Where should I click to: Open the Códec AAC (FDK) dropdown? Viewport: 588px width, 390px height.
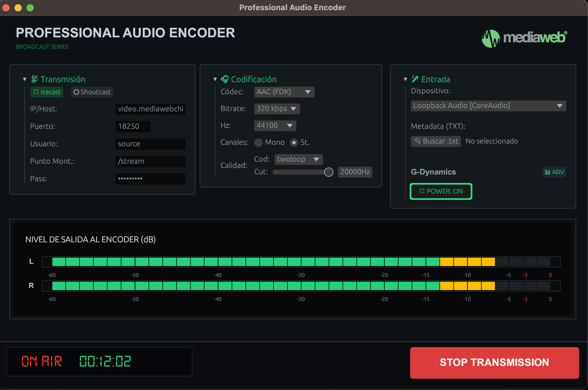(284, 92)
